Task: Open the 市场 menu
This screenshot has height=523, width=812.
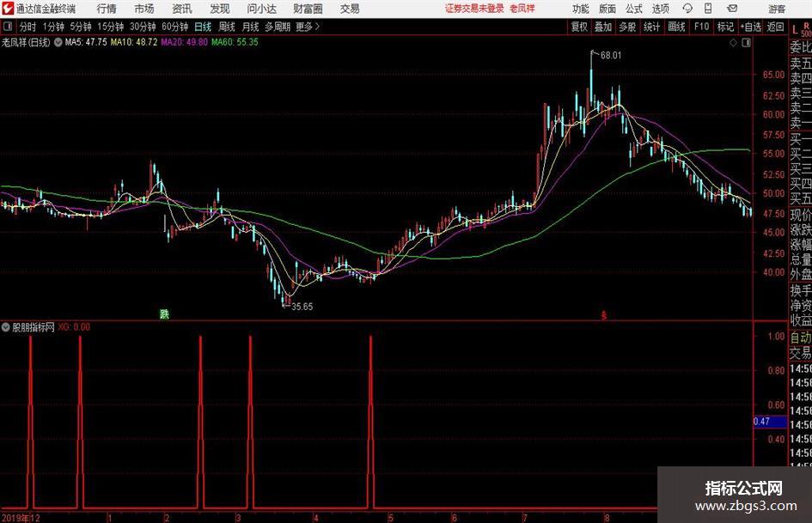Action: click(x=144, y=9)
